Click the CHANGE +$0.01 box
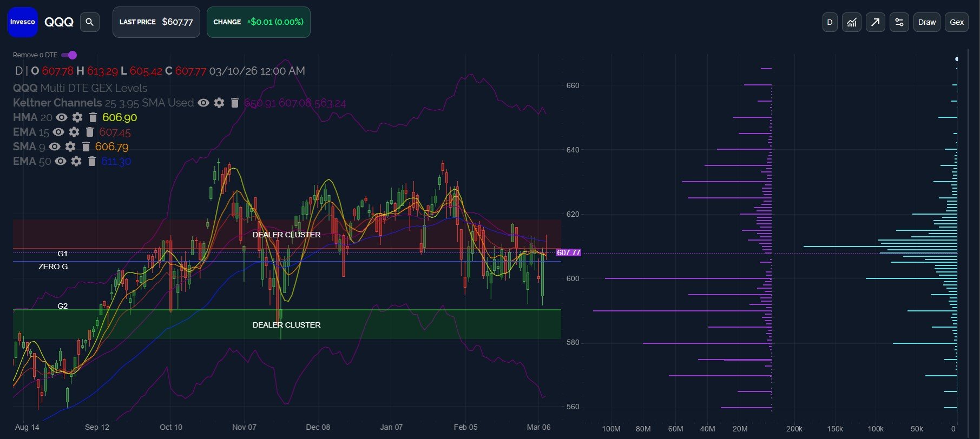The height and width of the screenshot is (439, 980). [x=258, y=22]
